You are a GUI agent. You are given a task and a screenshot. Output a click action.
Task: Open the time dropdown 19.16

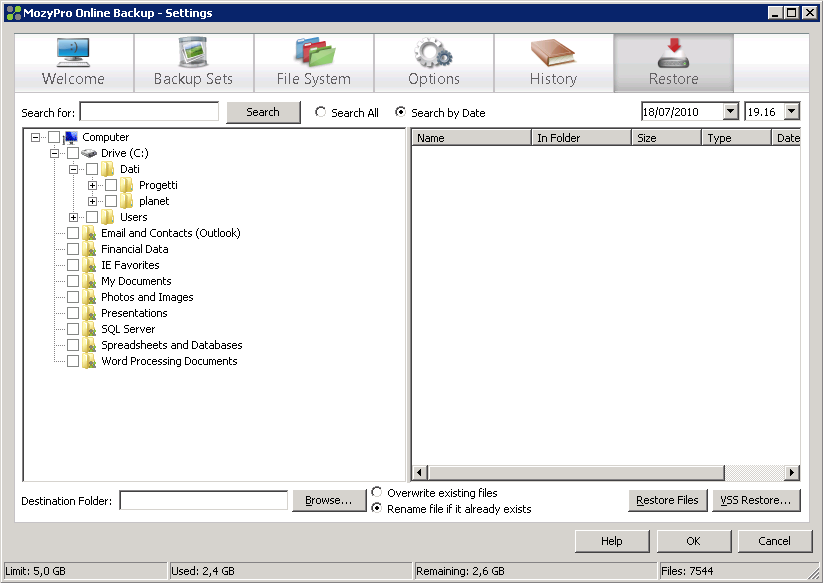click(792, 111)
